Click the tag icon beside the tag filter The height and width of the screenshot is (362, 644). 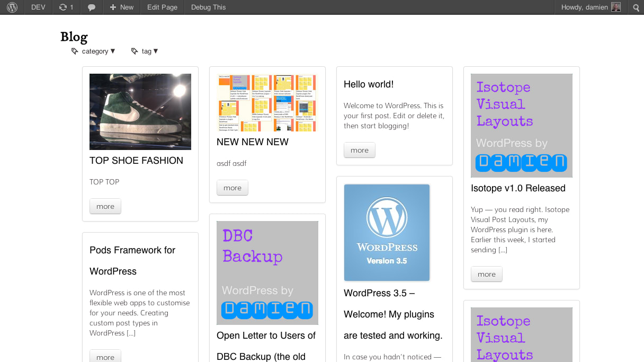coord(134,51)
